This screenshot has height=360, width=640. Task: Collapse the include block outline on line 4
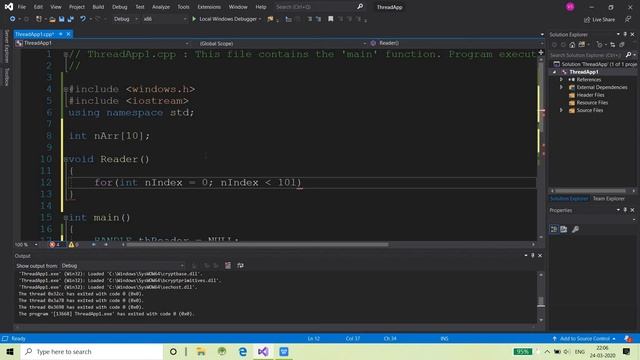pyautogui.click(x=65, y=89)
